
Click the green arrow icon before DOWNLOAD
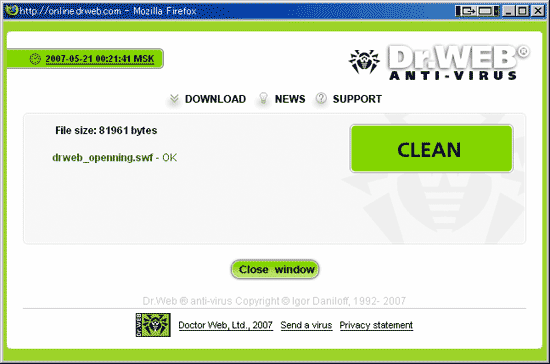pyautogui.click(x=174, y=99)
